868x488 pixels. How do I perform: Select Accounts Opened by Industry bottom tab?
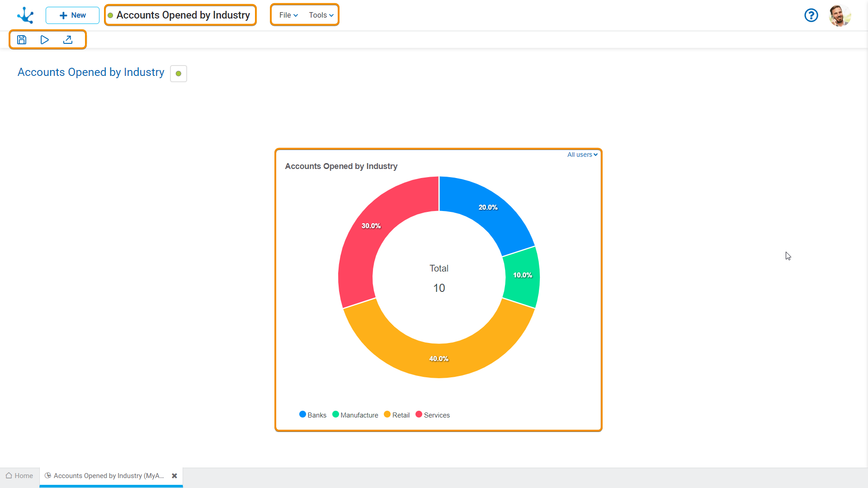[108, 476]
